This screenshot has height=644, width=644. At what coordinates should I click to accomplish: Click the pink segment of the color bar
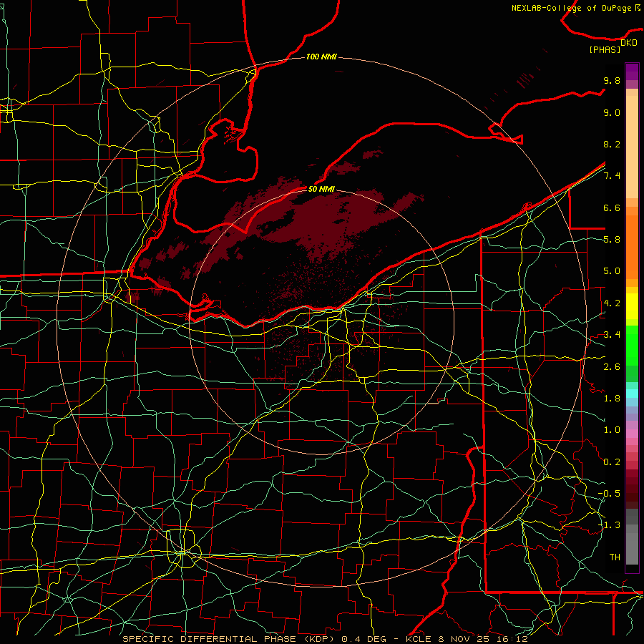pyautogui.click(x=632, y=434)
